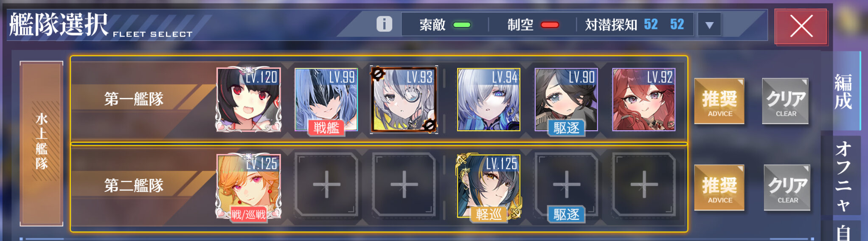Screen dimensions: 868x241
Task: Select the LV.92 red-haired ship portrait
Action: click(644, 100)
